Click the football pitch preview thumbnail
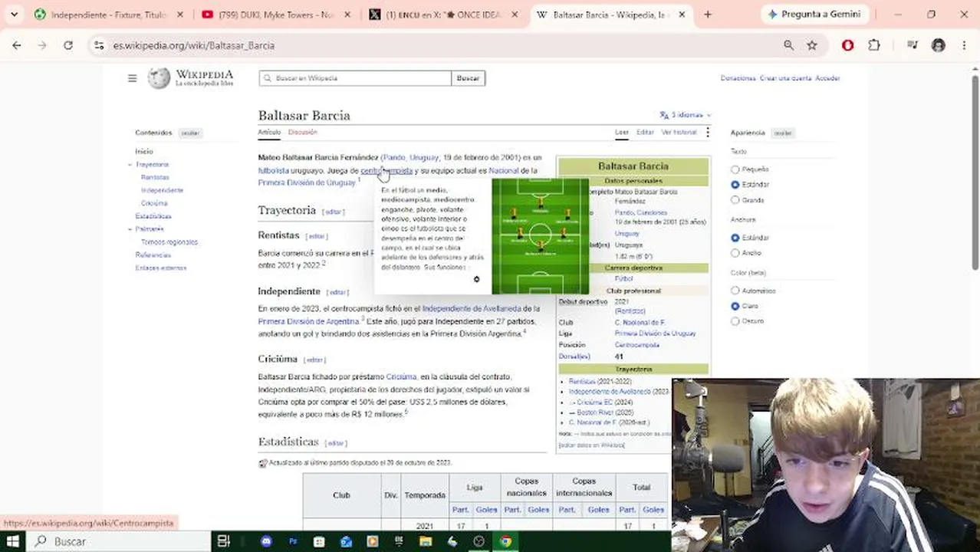 [x=540, y=236]
